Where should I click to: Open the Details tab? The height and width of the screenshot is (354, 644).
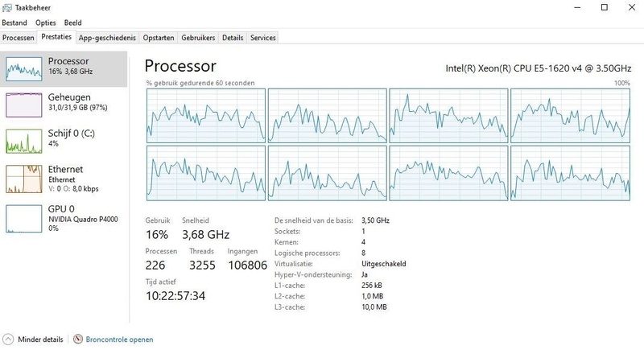[233, 37]
